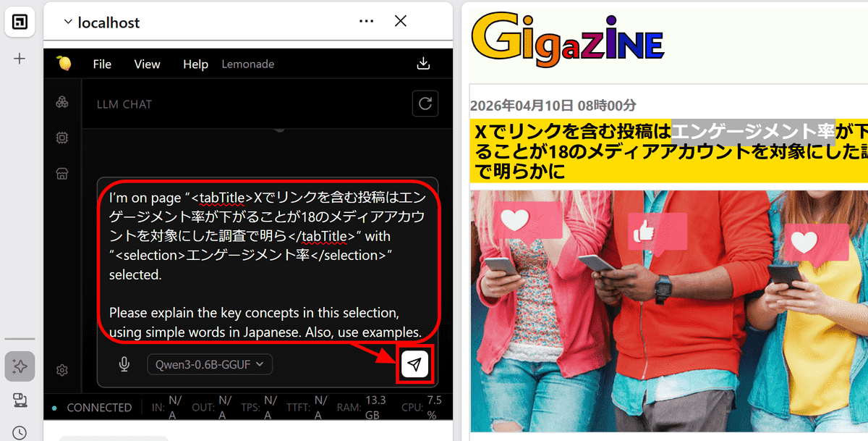Open the marketplace store icon

[x=62, y=174]
